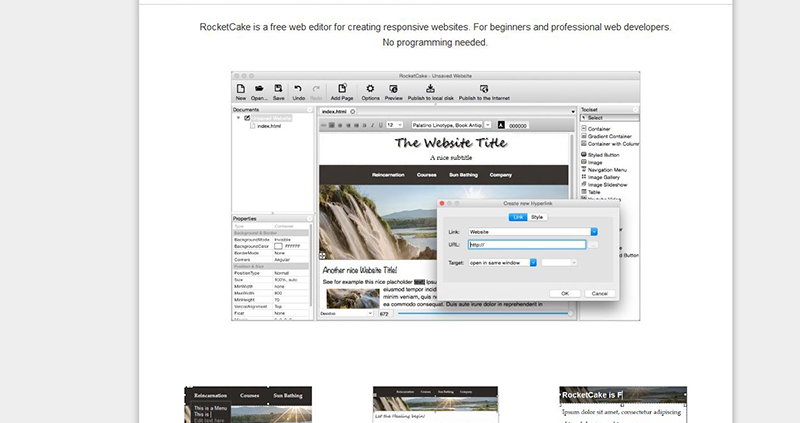Click the text color 'A' icon
800x423 pixels.
click(501, 125)
